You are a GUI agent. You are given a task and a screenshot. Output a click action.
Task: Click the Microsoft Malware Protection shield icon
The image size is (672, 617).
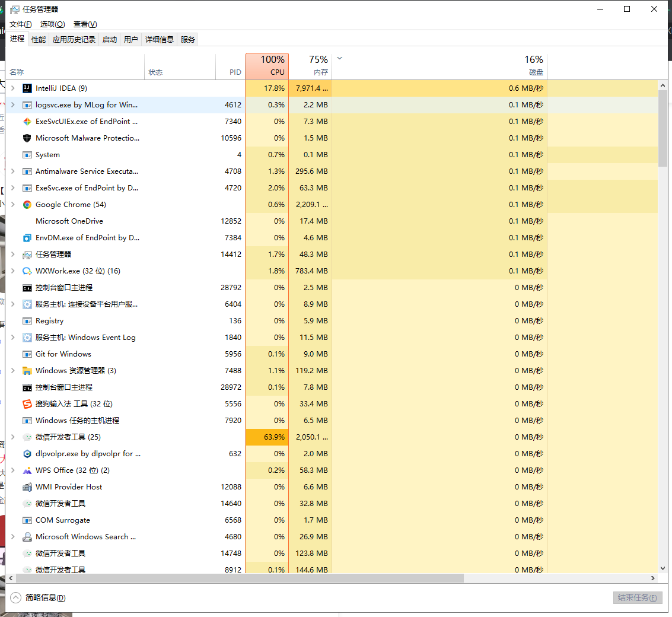(x=27, y=138)
